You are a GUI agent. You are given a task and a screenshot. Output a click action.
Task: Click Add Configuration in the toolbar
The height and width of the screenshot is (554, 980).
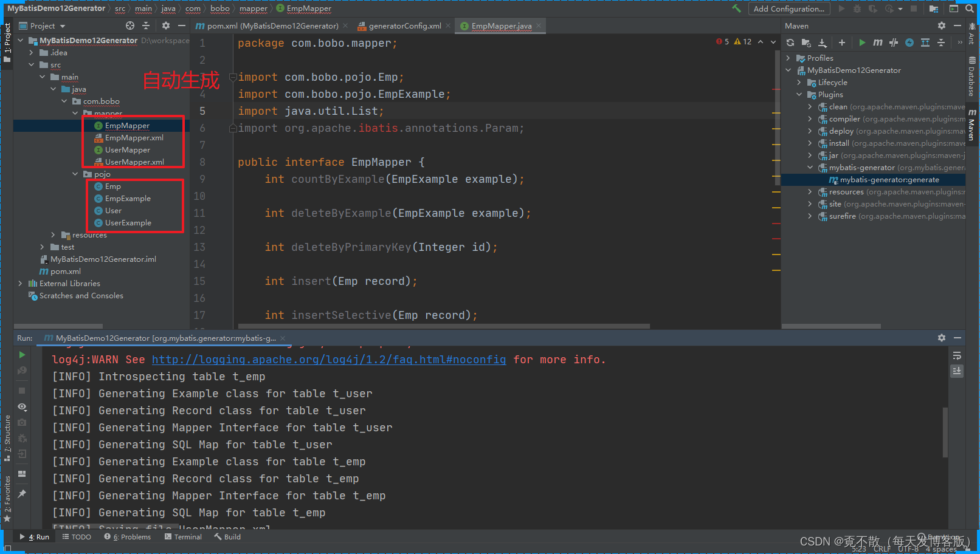[x=788, y=8]
